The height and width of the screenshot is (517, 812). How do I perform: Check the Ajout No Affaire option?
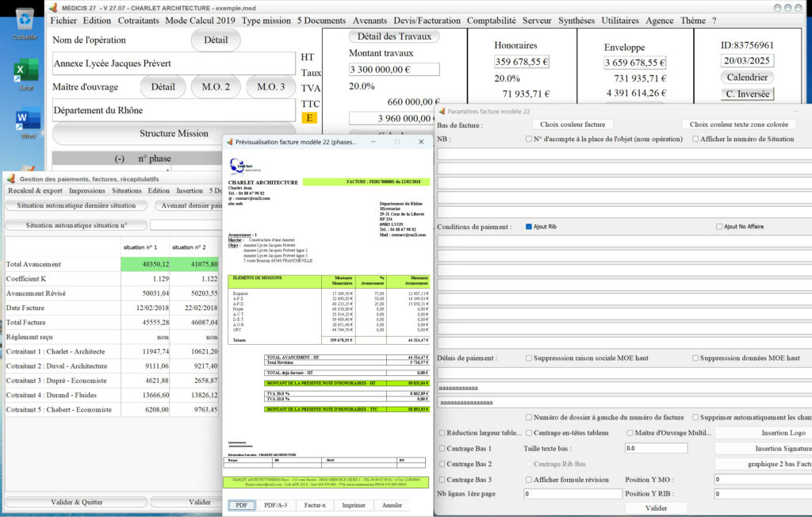[x=719, y=226]
